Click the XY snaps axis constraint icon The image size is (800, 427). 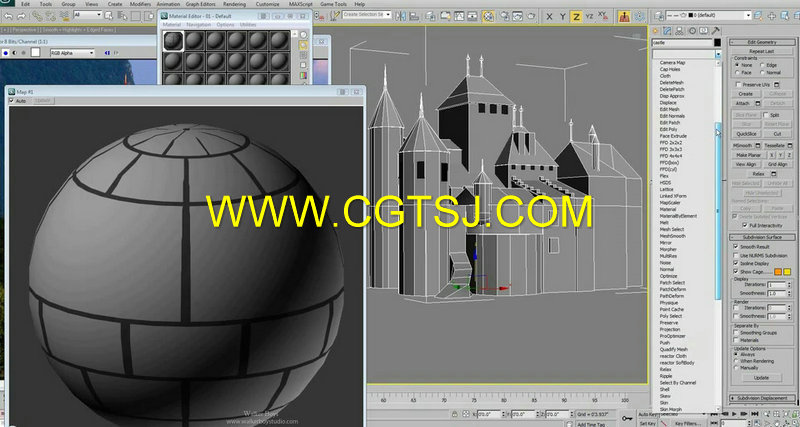(x=603, y=16)
